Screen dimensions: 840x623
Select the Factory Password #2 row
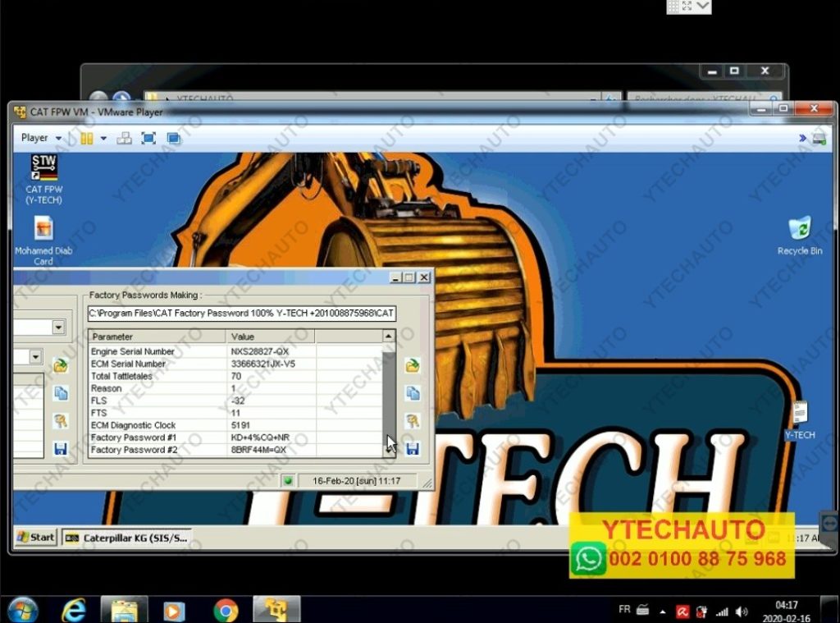235,450
